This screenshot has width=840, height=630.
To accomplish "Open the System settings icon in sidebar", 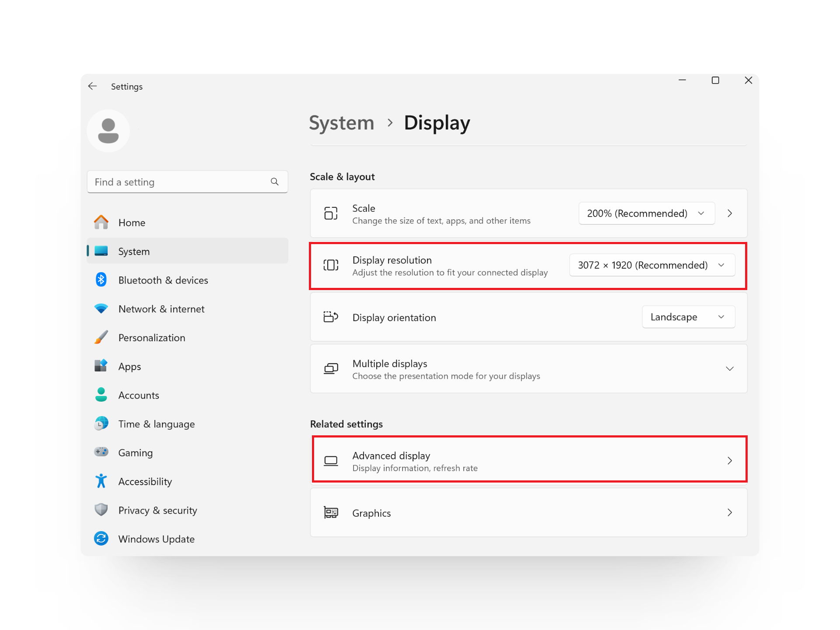I will pyautogui.click(x=101, y=251).
